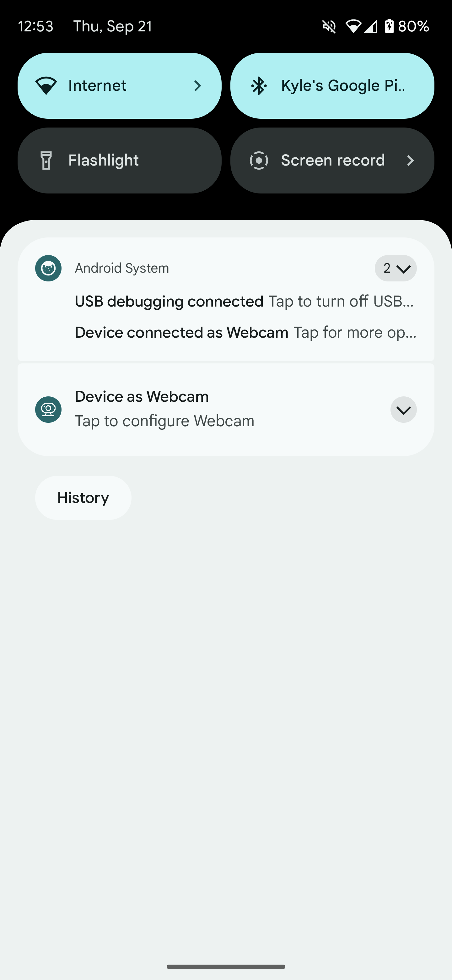Screen dimensions: 452x980
Task: Tap the Android System notification icon
Action: click(48, 268)
